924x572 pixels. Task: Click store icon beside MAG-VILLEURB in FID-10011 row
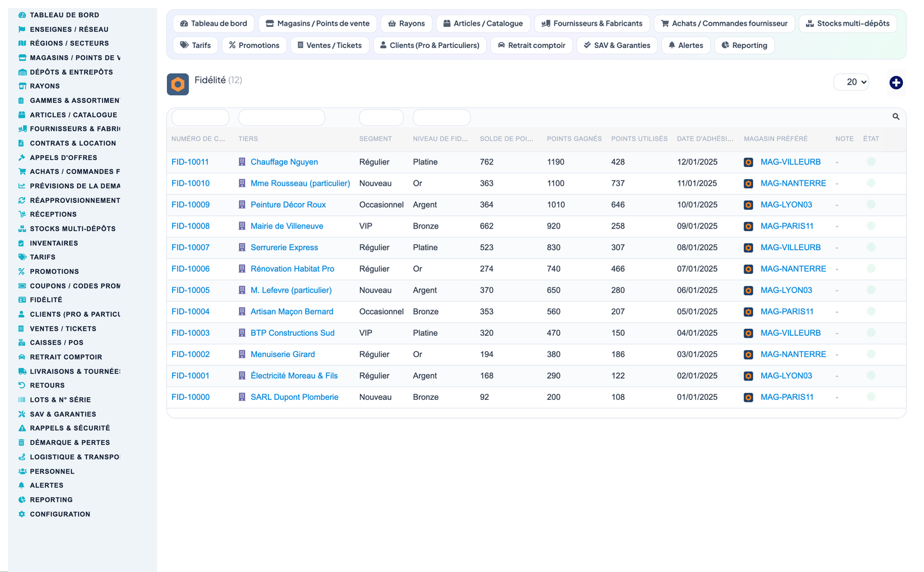(x=748, y=163)
